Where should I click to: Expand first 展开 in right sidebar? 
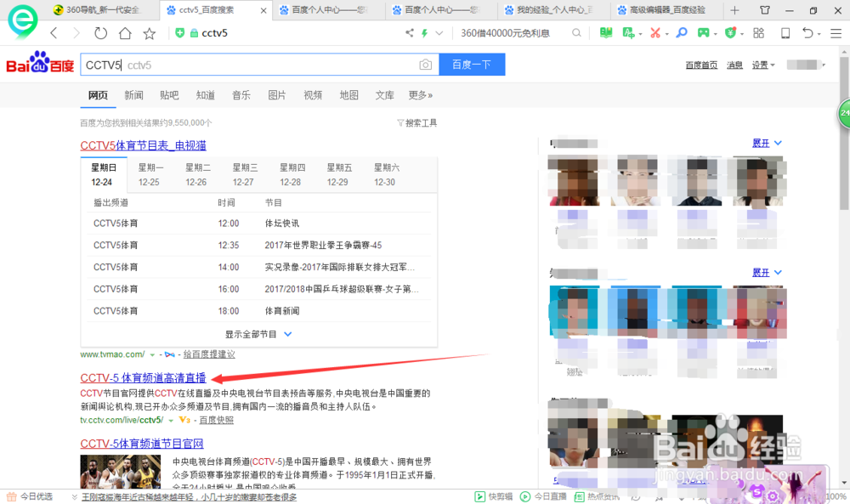(767, 143)
